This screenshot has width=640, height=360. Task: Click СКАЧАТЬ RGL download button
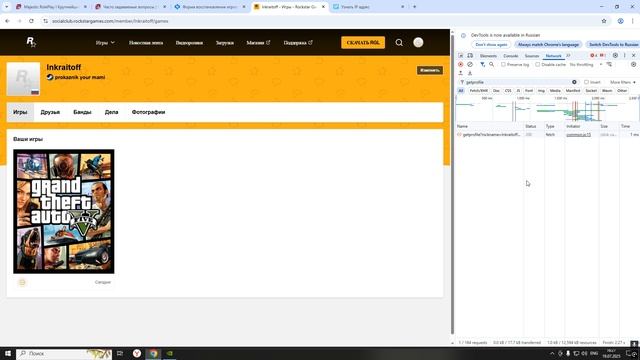(363, 42)
